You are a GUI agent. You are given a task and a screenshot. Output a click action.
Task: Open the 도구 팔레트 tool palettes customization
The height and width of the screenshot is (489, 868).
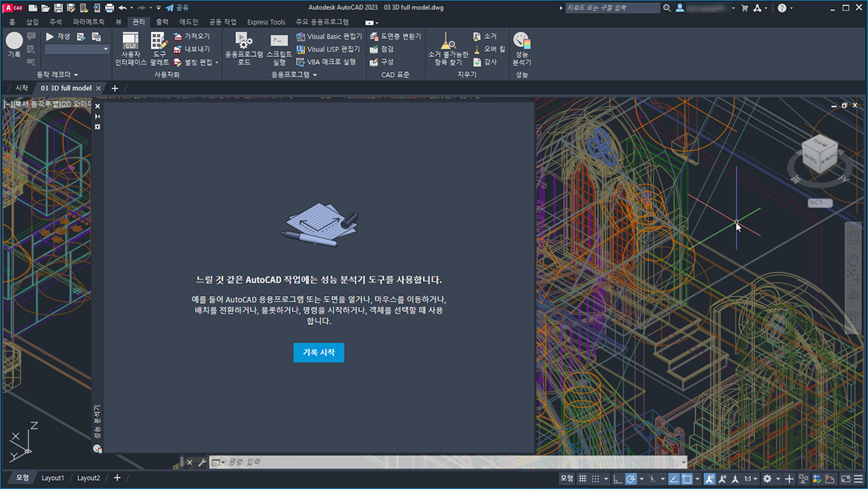point(159,49)
